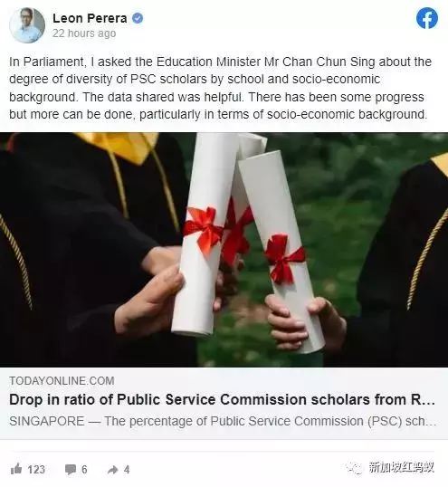View the 6 comments count
The height and width of the screenshot is (487, 448).
pyautogui.click(x=84, y=469)
